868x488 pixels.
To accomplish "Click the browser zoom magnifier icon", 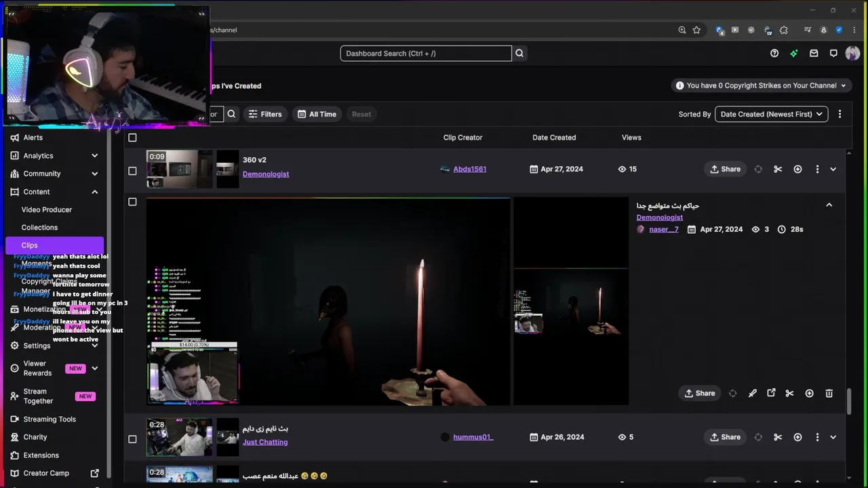I will pyautogui.click(x=682, y=30).
